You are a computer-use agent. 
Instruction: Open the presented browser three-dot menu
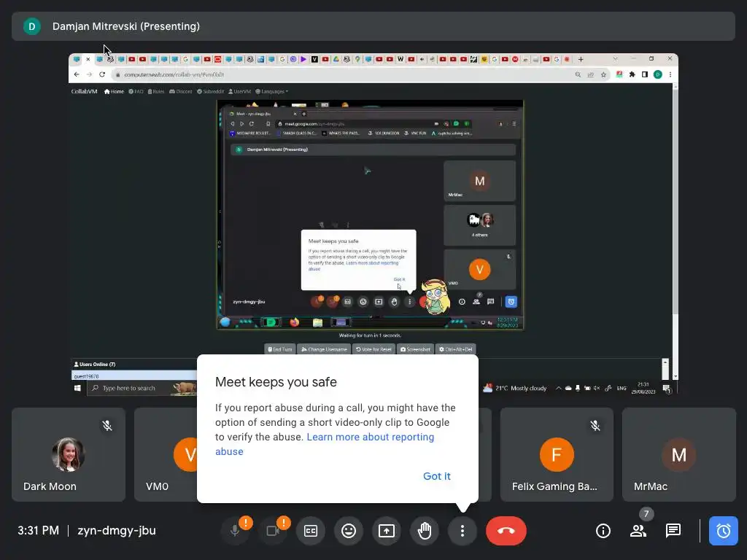670,75
